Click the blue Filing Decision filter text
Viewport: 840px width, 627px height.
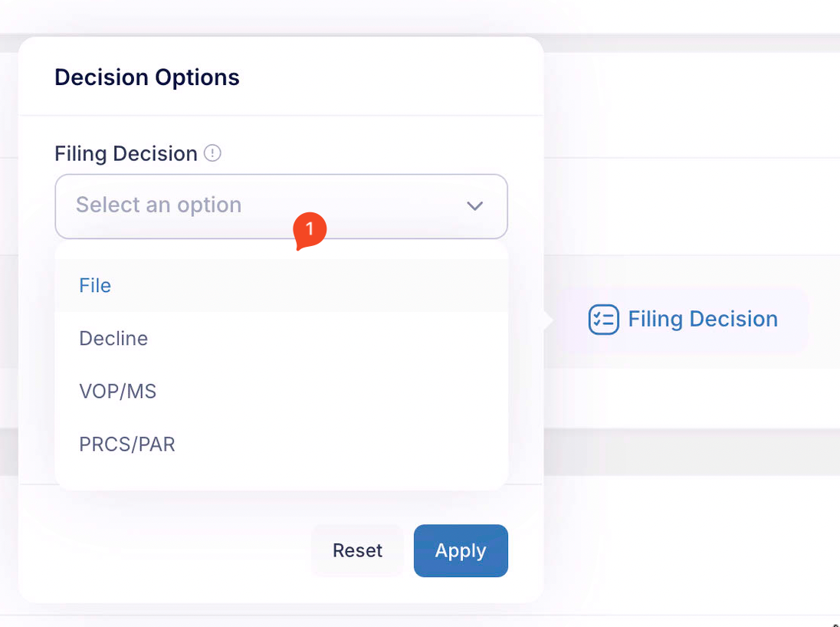703,319
